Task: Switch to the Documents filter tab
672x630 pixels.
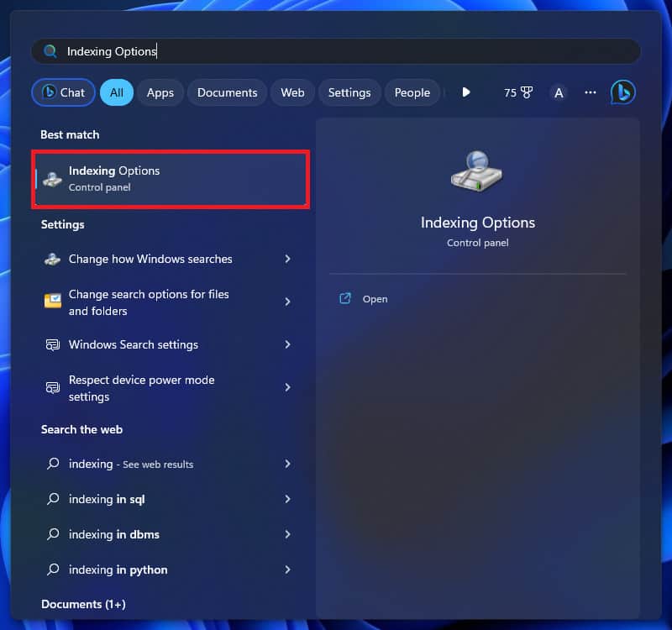Action: [x=227, y=92]
